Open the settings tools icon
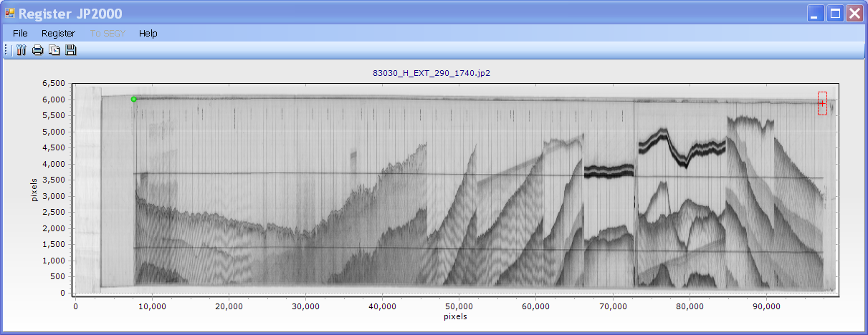The height and width of the screenshot is (335, 868). [x=22, y=50]
